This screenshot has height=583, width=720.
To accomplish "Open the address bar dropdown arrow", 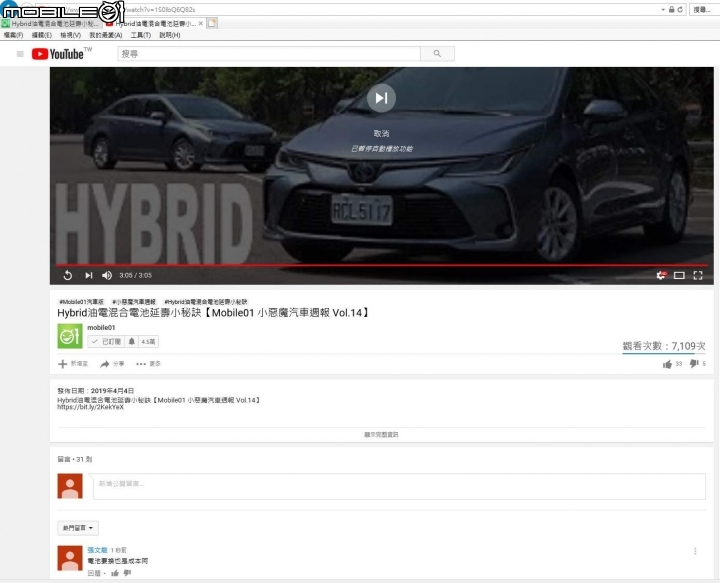I will tap(663, 9).
